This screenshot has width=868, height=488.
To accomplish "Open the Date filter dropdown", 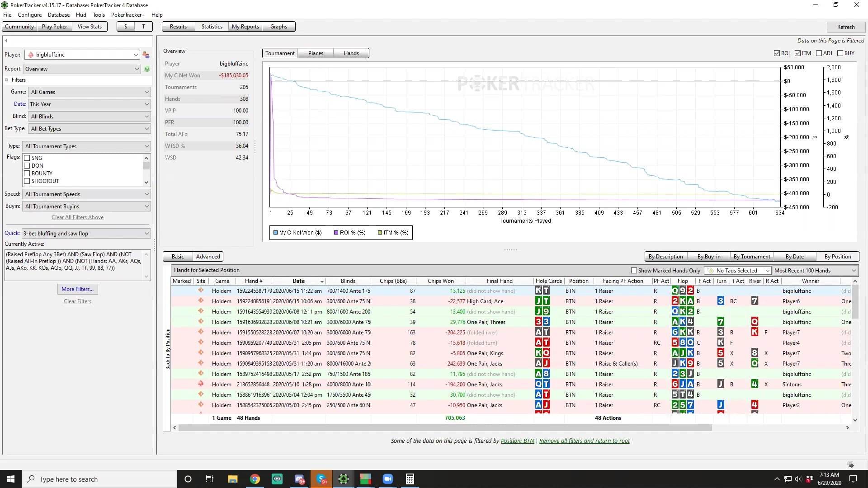I will click(90, 104).
